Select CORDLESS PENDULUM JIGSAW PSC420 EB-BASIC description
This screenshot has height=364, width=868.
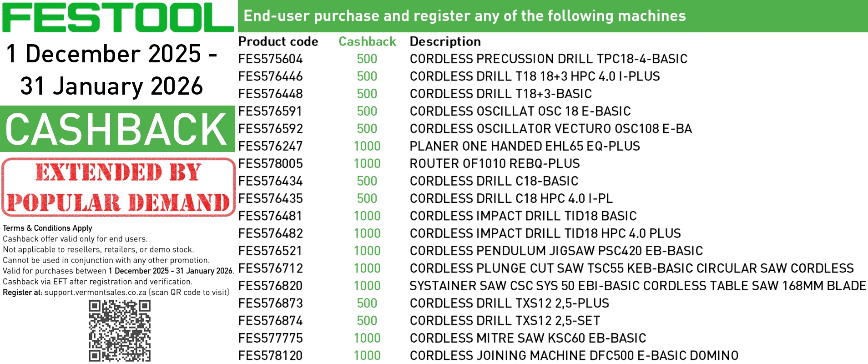coord(556,251)
